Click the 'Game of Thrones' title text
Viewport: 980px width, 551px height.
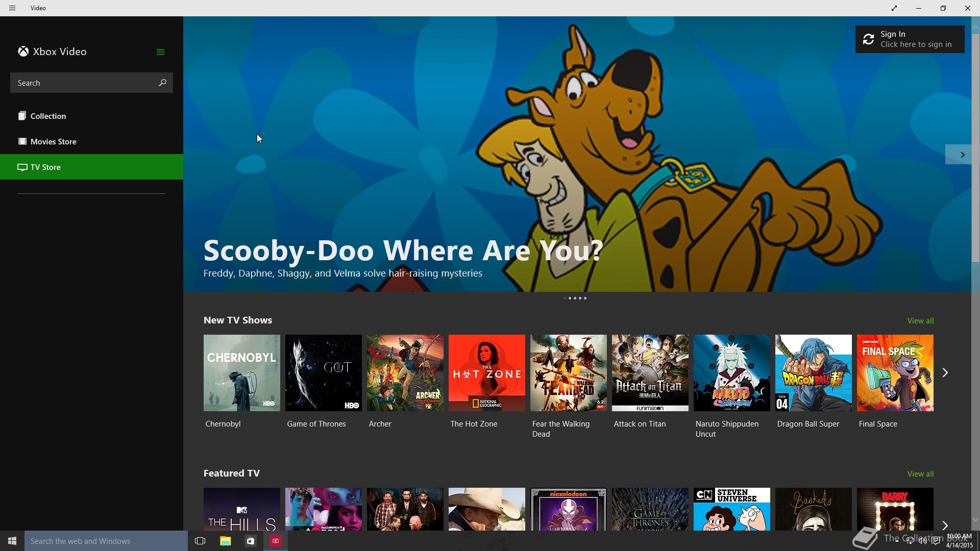tap(316, 424)
